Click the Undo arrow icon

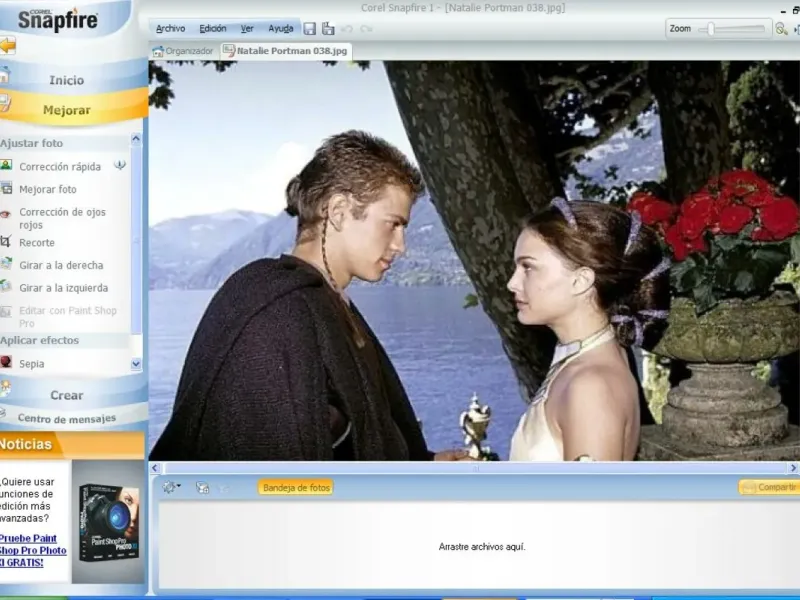[347, 29]
